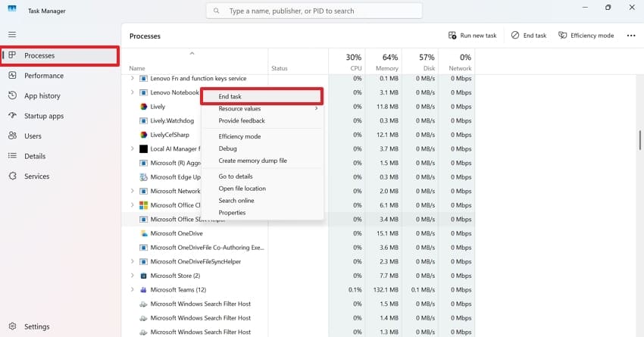Select Debug from the context menu
644x337 pixels.
(x=262, y=148)
